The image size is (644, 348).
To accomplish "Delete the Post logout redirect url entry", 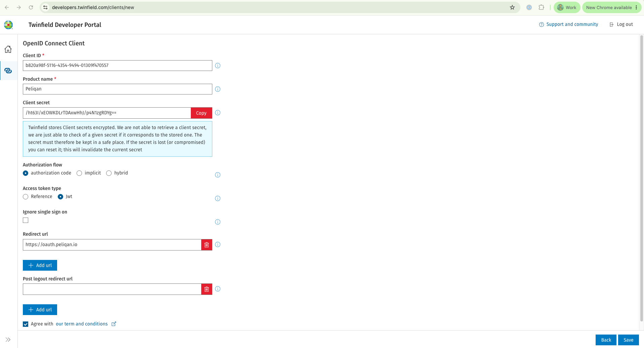I will [207, 289].
